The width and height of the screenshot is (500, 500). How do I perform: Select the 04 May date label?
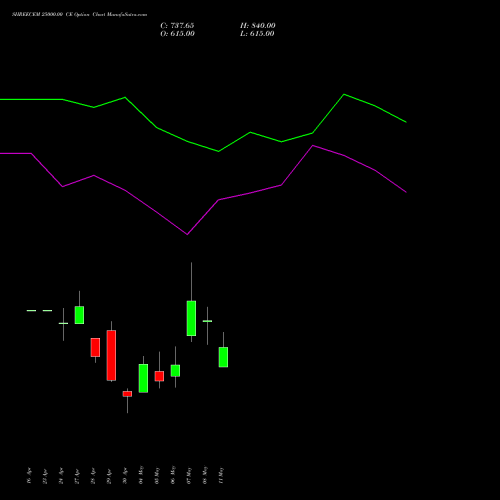point(141,475)
